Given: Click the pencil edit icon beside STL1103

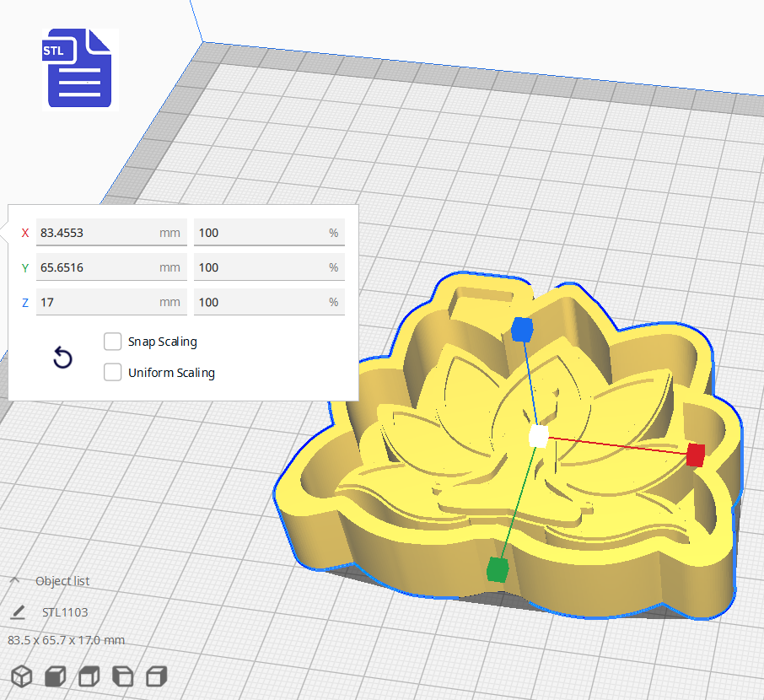Looking at the screenshot, I should [19, 611].
